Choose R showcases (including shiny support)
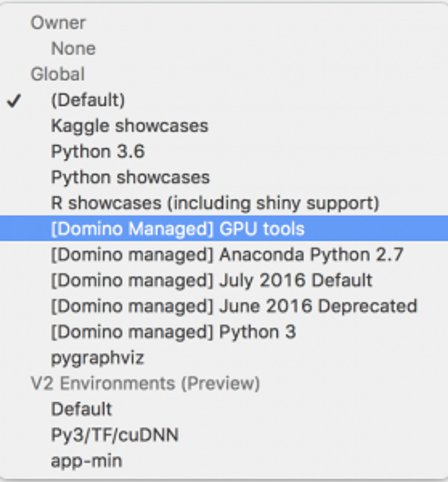The width and height of the screenshot is (448, 482). (215, 203)
